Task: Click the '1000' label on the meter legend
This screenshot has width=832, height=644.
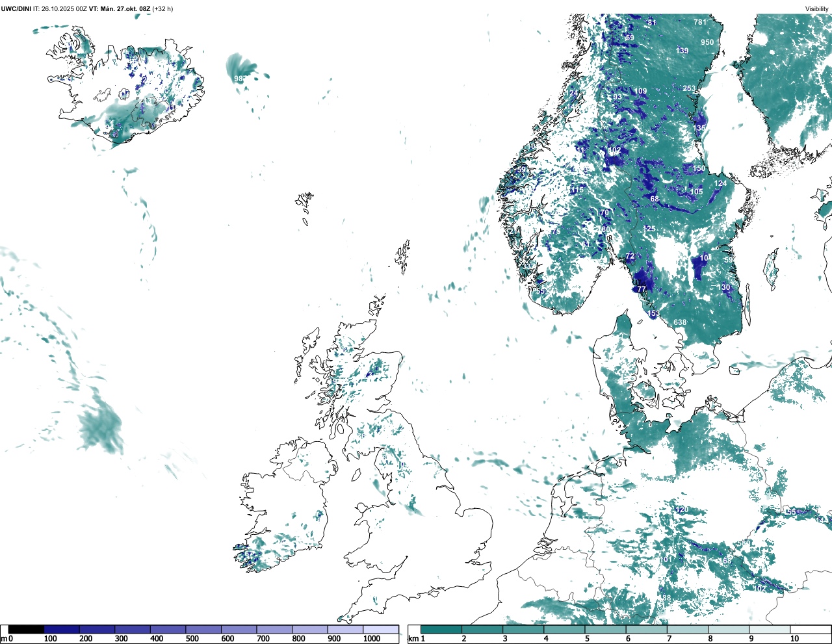Action: (372, 639)
